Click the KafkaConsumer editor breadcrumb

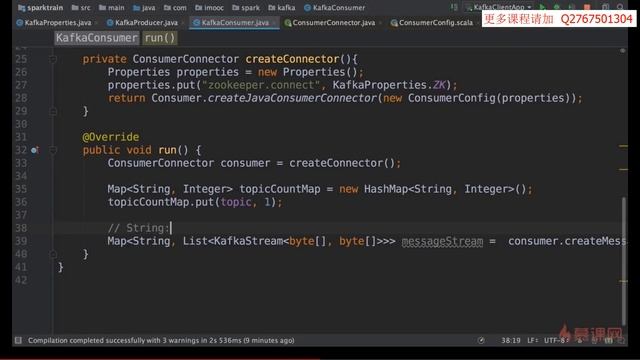[x=96, y=38]
